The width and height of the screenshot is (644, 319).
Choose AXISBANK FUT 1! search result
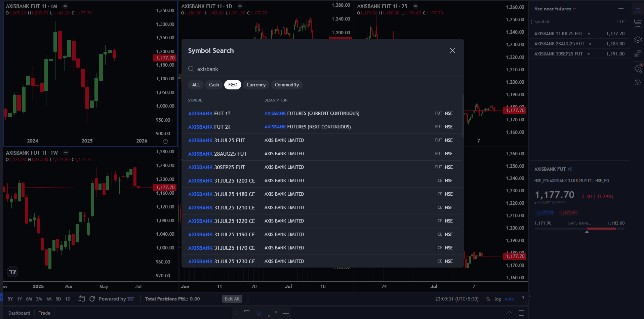point(322,114)
